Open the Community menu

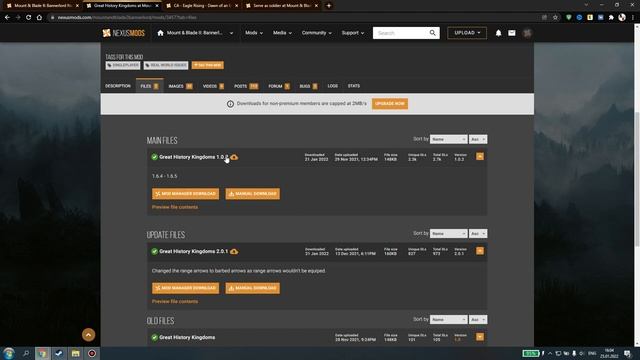click(x=317, y=33)
